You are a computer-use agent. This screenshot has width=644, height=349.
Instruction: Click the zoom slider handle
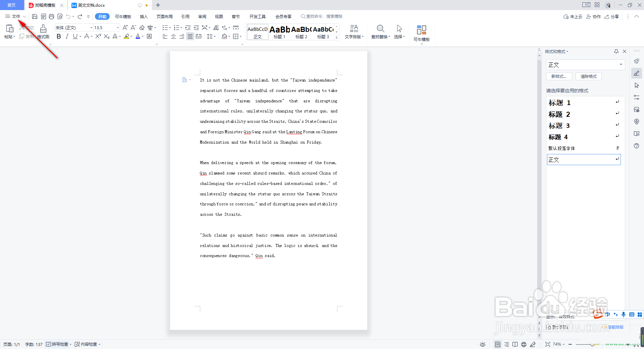pyautogui.click(x=592, y=345)
